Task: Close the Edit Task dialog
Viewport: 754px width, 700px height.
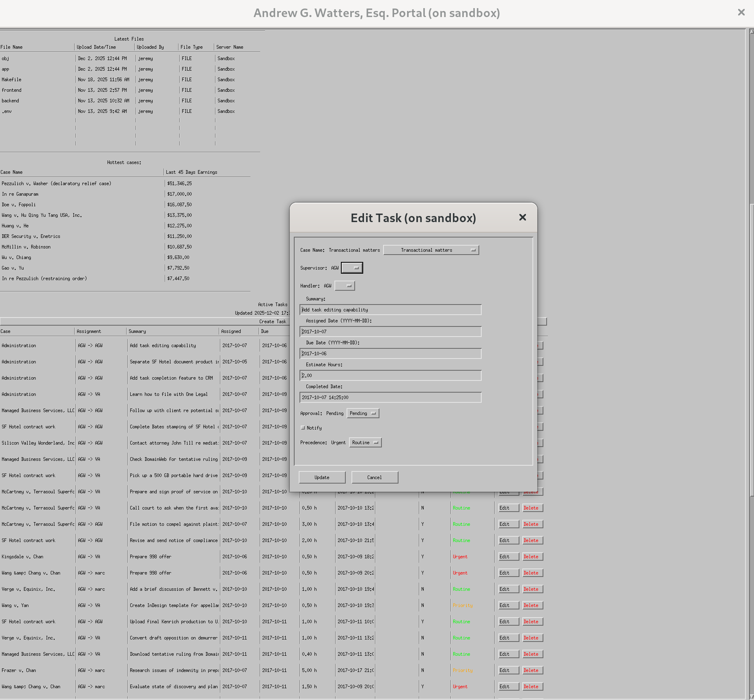Action: 522,218
